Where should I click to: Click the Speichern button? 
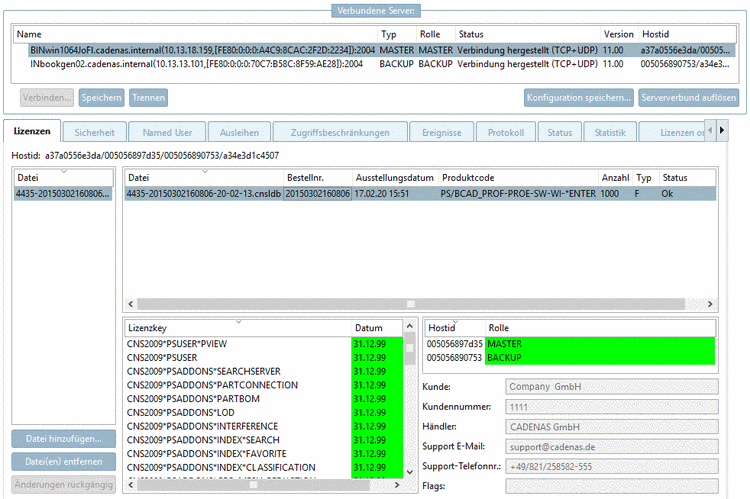point(101,98)
